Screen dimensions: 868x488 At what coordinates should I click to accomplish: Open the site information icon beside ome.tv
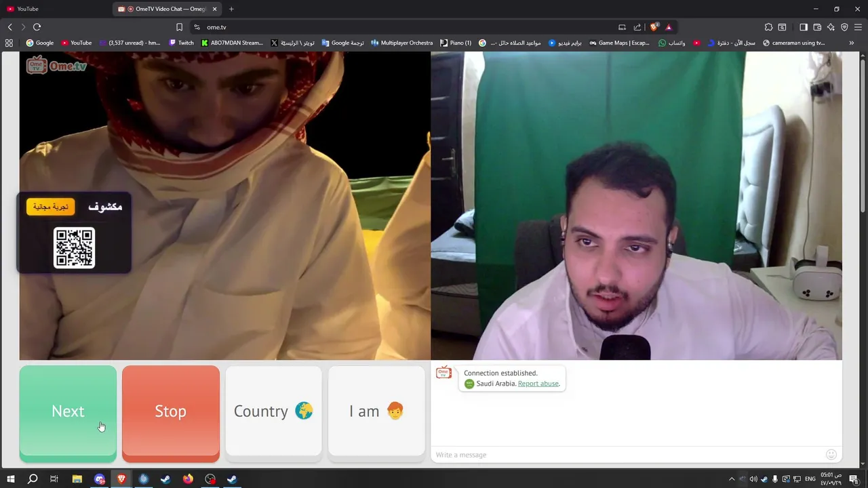pos(197,27)
